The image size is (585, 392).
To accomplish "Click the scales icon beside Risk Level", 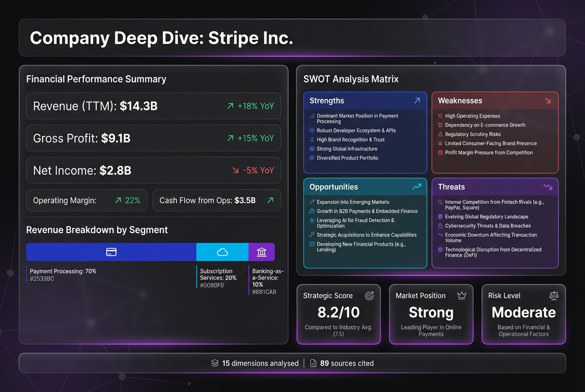I will click(x=554, y=295).
